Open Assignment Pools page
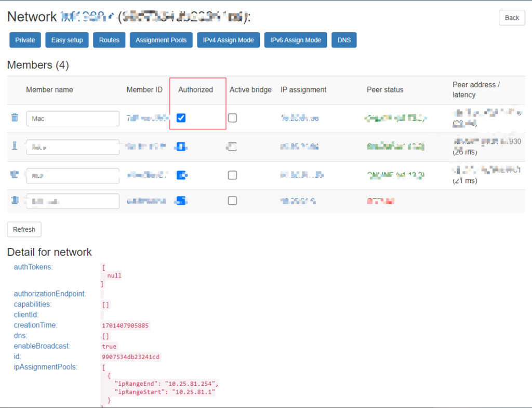532x408 pixels. pyautogui.click(x=161, y=40)
